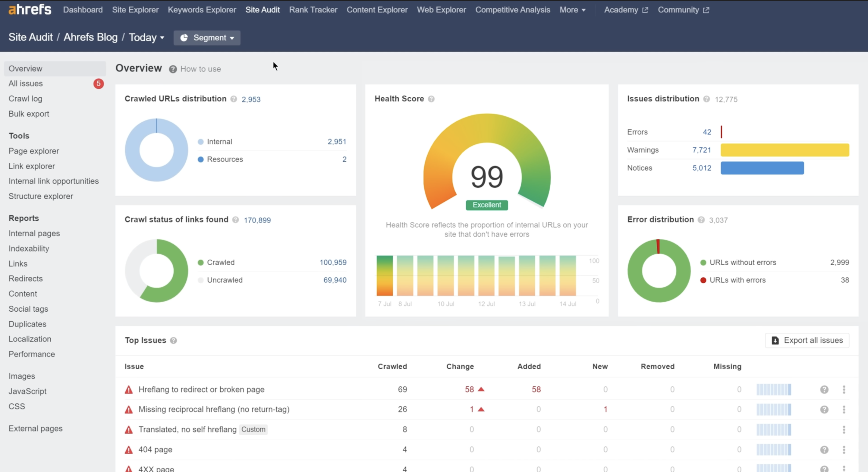The height and width of the screenshot is (472, 868).
Task: Click error triangle icon of Translated, no self hreflang row
Action: point(129,430)
